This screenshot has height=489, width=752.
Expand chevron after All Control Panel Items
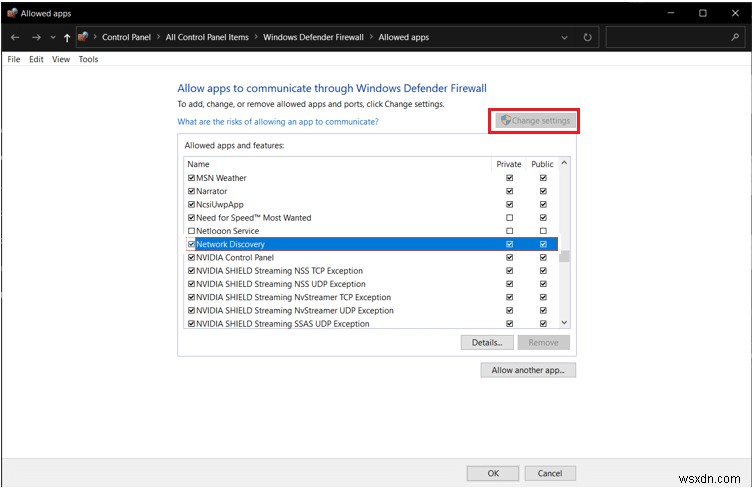(x=256, y=37)
